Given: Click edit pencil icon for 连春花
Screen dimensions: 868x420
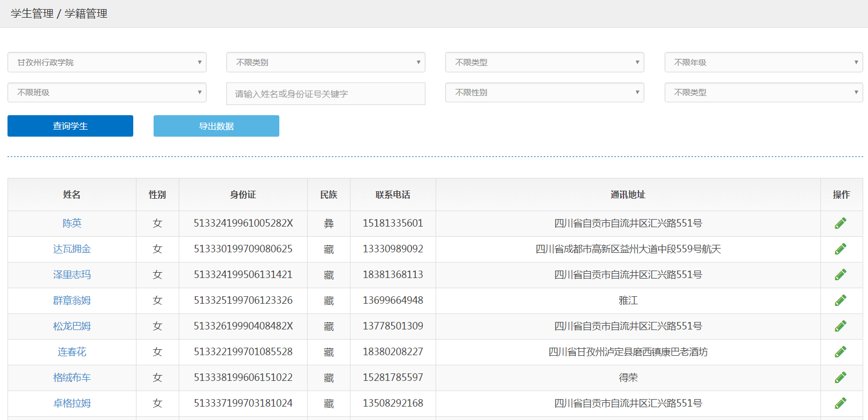Looking at the screenshot, I should [841, 352].
